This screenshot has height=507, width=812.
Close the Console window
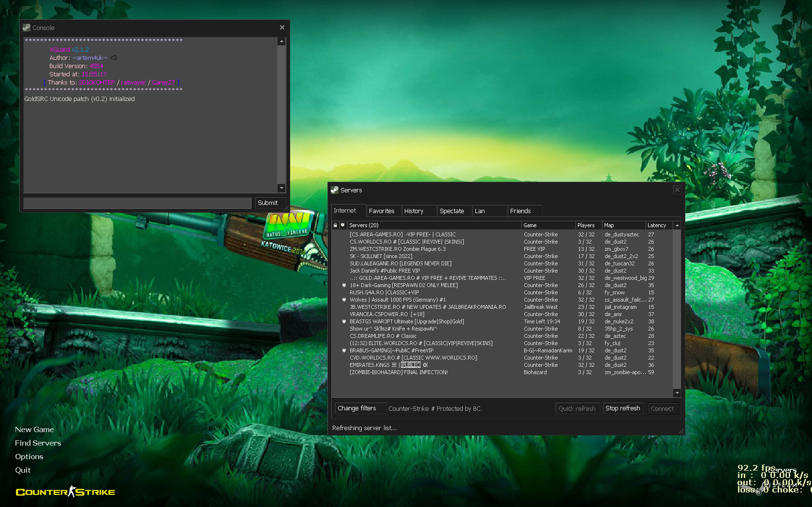(282, 28)
